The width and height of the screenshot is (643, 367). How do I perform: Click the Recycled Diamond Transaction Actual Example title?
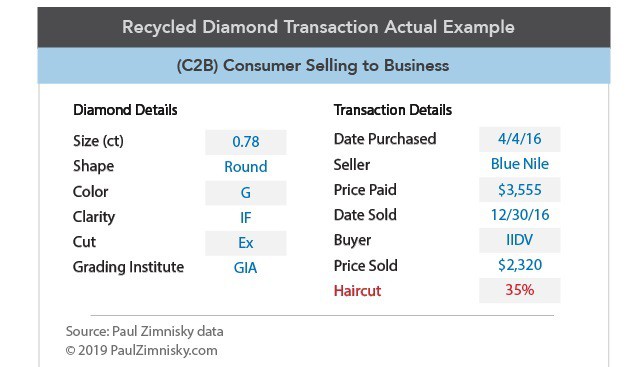pyautogui.click(x=318, y=27)
